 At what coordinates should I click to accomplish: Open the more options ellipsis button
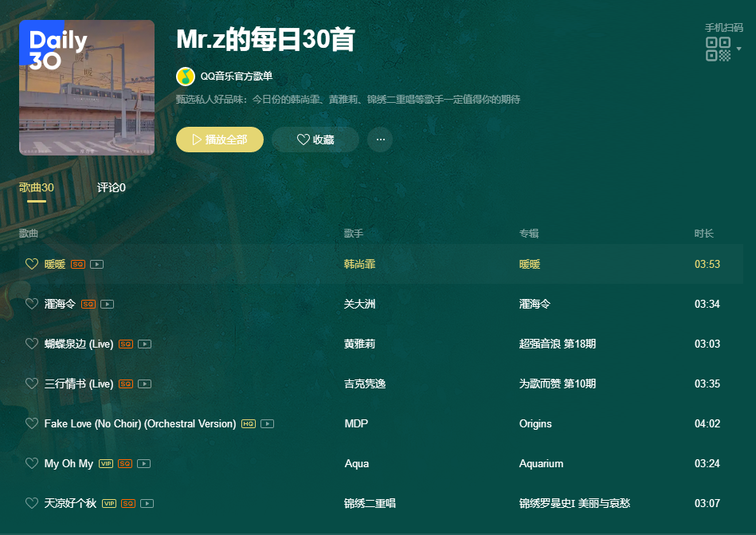point(380,140)
